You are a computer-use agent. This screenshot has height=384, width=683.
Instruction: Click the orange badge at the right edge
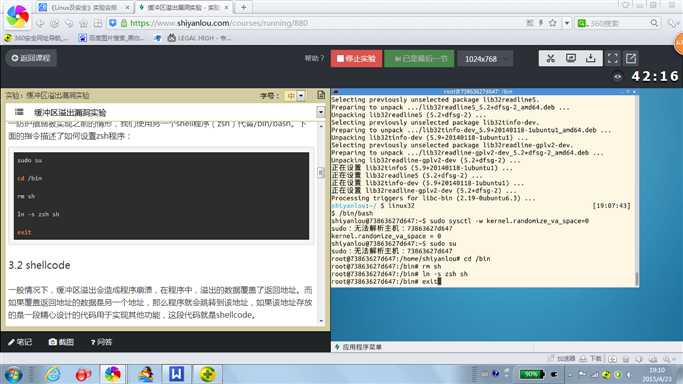tap(679, 44)
